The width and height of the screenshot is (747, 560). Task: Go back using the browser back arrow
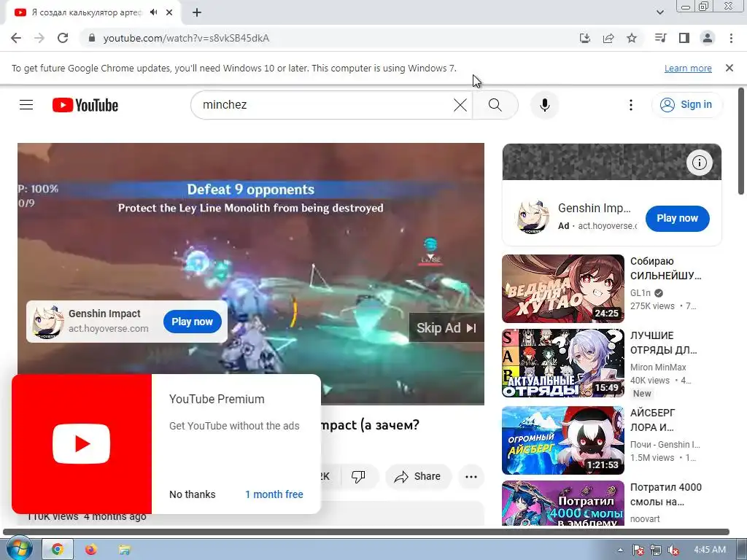(x=16, y=38)
